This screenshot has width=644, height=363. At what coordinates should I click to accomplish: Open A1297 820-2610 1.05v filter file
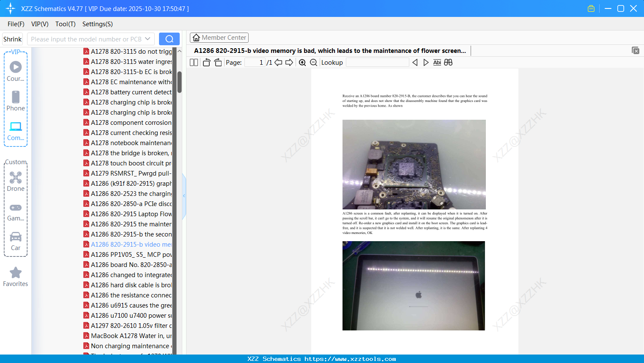127,325
